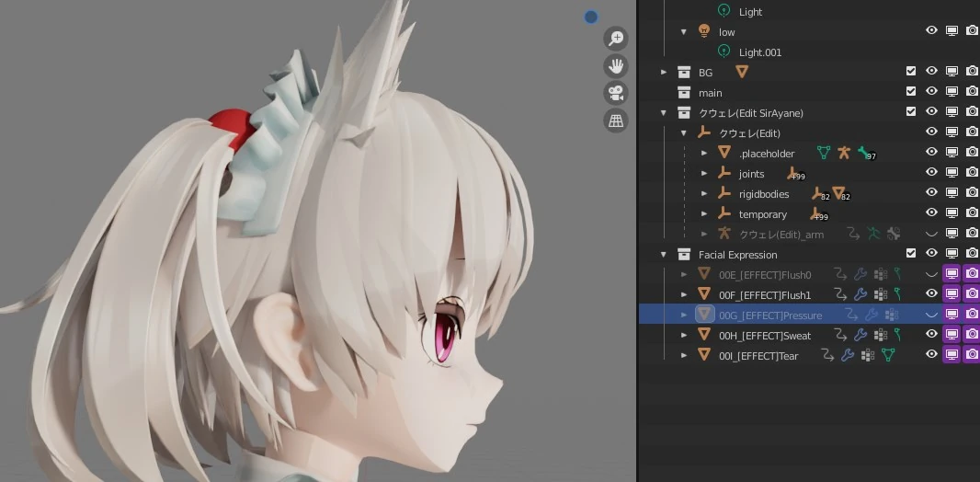Click the Facial Expression collection icon
Image resolution: width=980 pixels, height=482 pixels.
pos(684,255)
